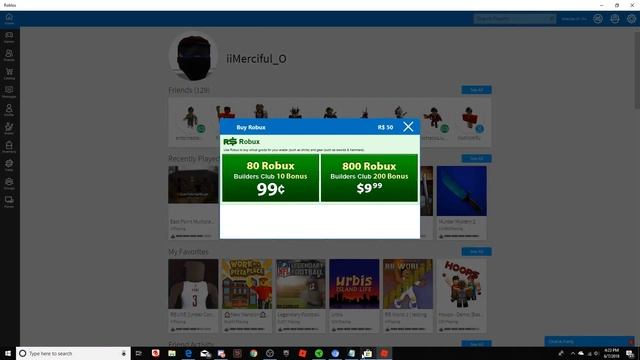Open East Point recently played thumbnail
The image size is (640, 360).
(193, 185)
